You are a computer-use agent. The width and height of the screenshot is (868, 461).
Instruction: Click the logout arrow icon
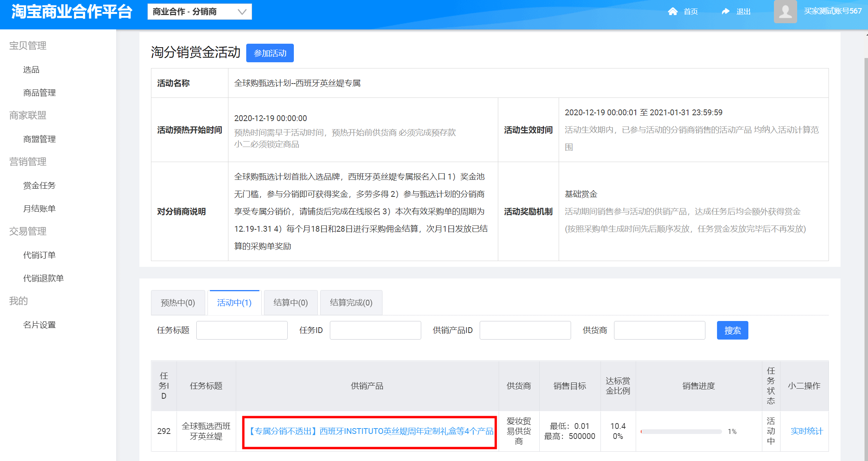pyautogui.click(x=726, y=12)
